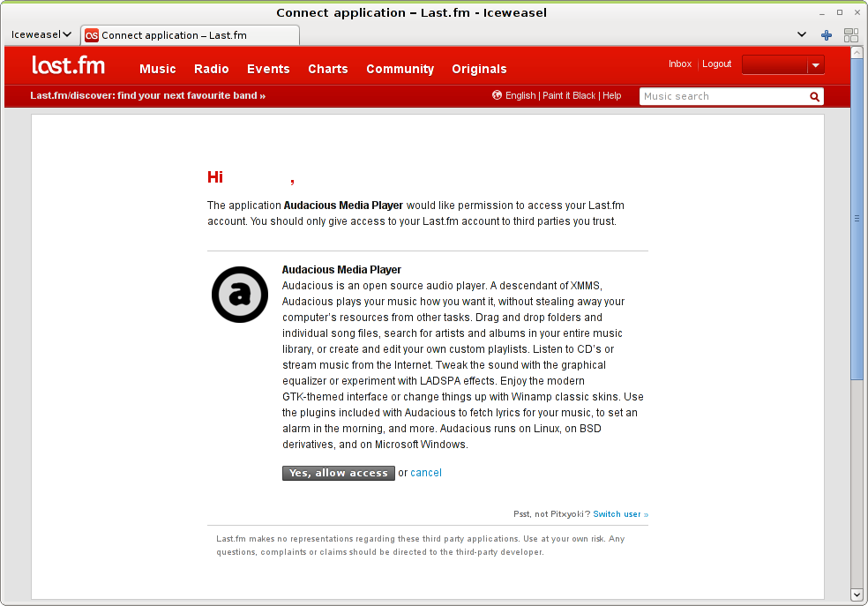Viewport: 868px width, 606px height.
Task: Minimize the Iceweasel window
Action: click(822, 12)
